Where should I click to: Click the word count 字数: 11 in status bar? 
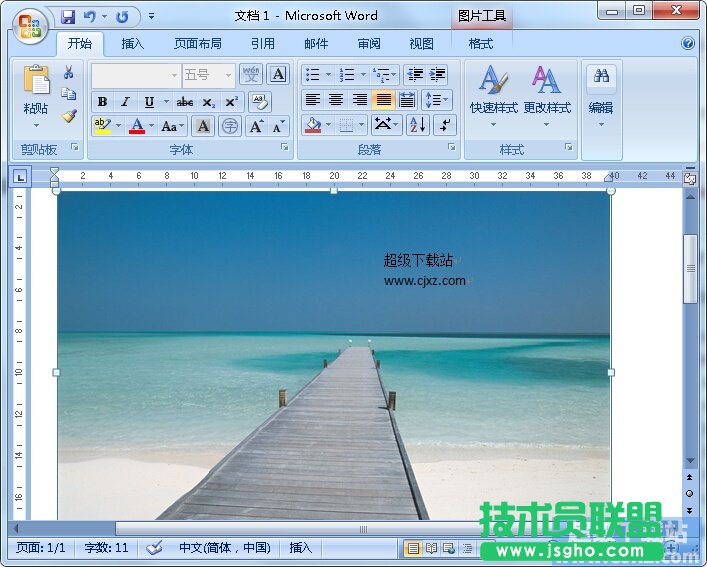[106, 548]
